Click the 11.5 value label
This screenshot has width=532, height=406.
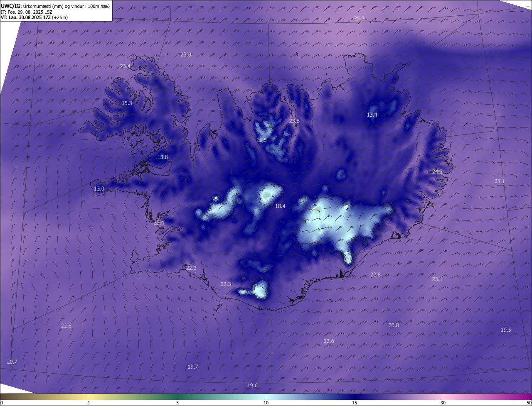[261, 140]
